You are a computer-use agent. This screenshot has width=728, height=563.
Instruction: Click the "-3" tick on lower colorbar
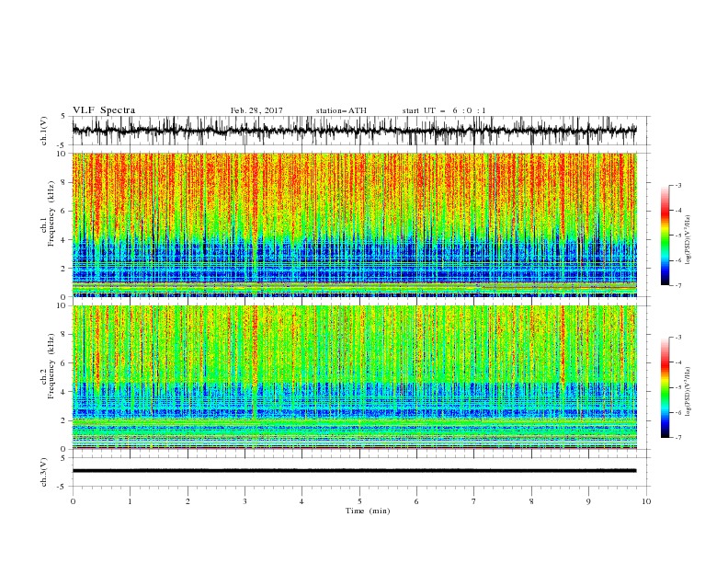click(678, 338)
